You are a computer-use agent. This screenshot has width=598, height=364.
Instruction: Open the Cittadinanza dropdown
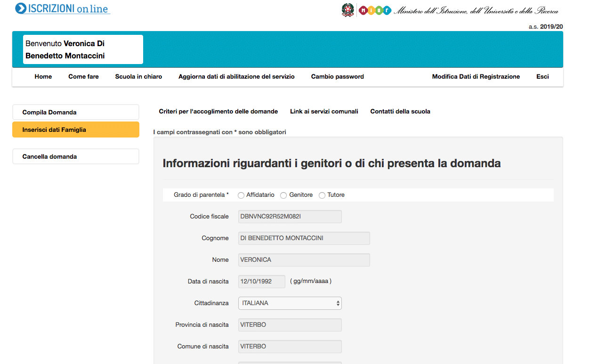(x=290, y=303)
